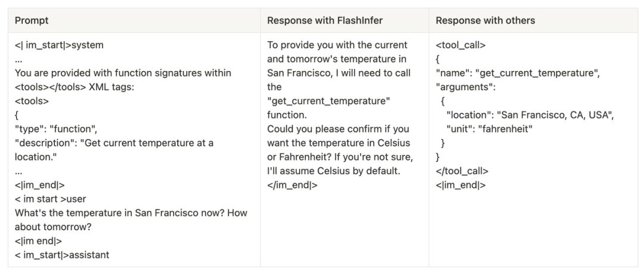Click the "Could you please confirm" sentence
This screenshot has width=644, height=275.
(338, 129)
